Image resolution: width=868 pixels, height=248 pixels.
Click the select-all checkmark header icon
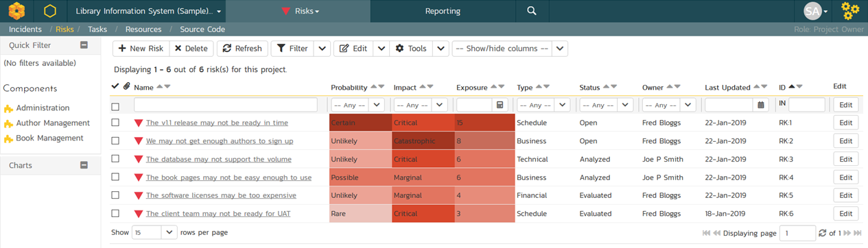point(115,86)
